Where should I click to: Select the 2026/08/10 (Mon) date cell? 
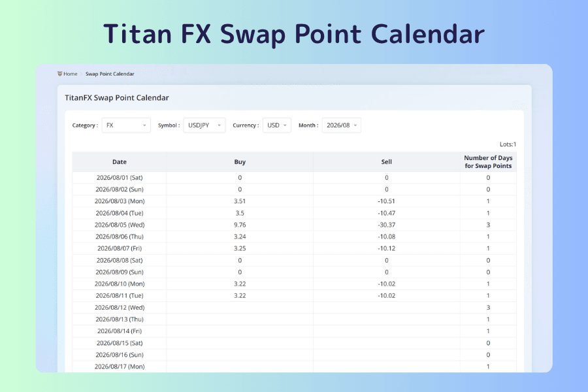(x=120, y=284)
